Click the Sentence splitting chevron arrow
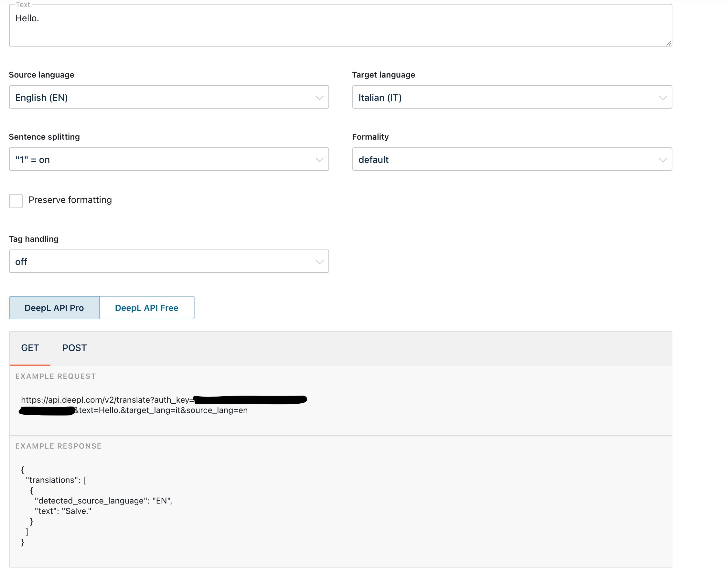 pos(319,160)
